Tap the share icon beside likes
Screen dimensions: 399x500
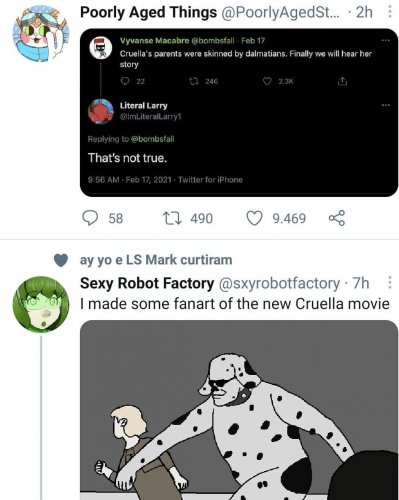pyautogui.click(x=337, y=218)
